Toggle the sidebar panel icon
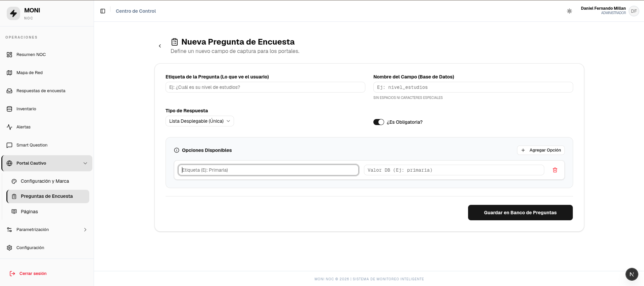 (103, 11)
